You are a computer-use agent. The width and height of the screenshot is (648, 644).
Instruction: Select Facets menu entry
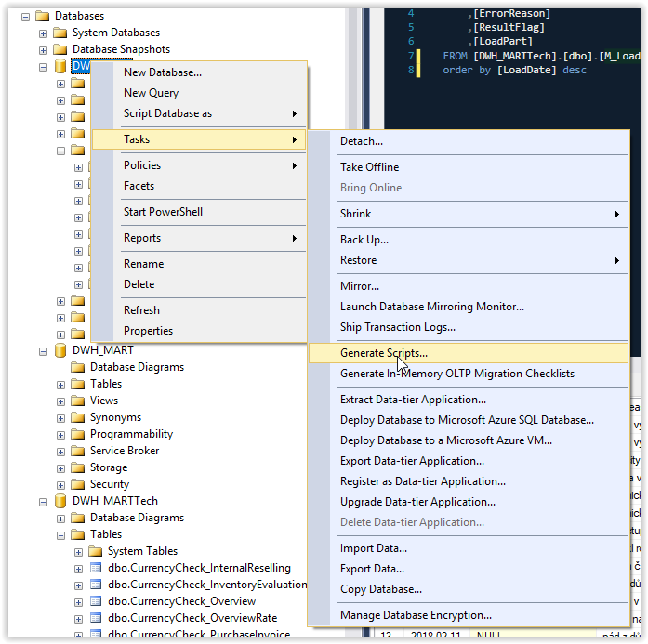199,186
